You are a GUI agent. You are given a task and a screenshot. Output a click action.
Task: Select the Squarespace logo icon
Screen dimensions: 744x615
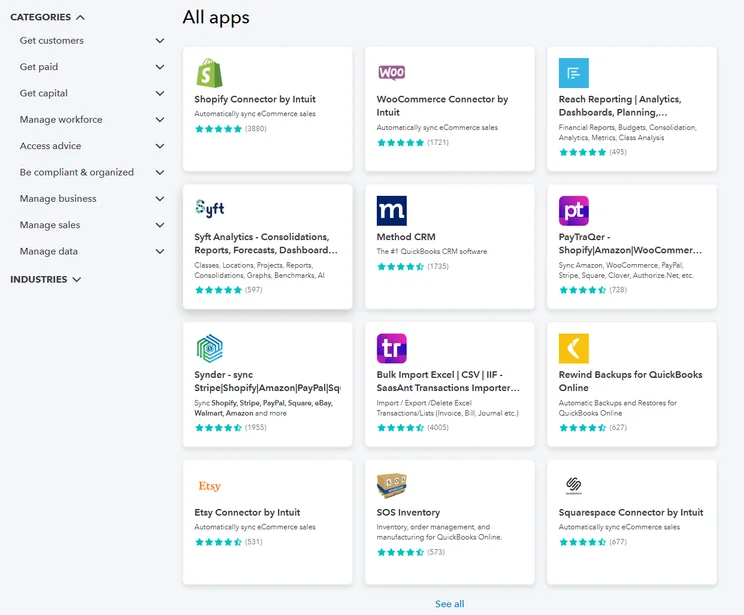tap(574, 485)
